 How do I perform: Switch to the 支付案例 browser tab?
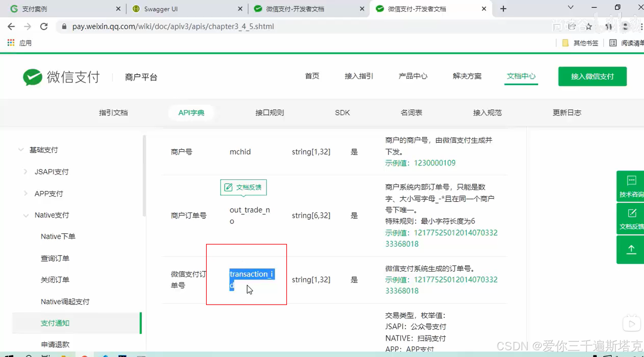pyautogui.click(x=65, y=9)
